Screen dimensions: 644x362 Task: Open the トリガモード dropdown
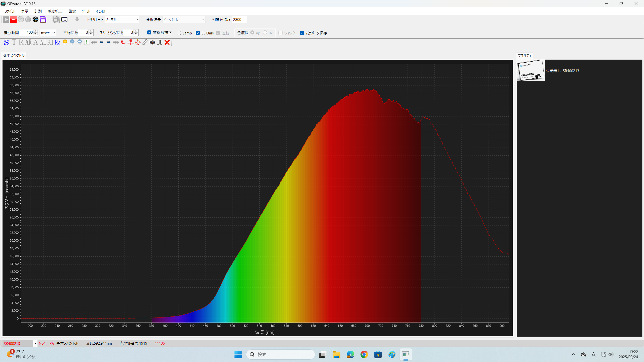pos(122,20)
